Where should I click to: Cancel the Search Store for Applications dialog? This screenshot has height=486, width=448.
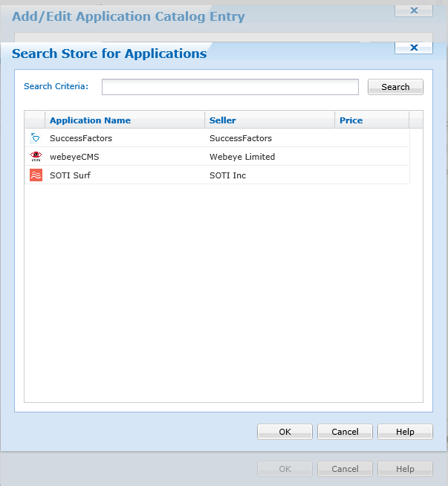(345, 432)
